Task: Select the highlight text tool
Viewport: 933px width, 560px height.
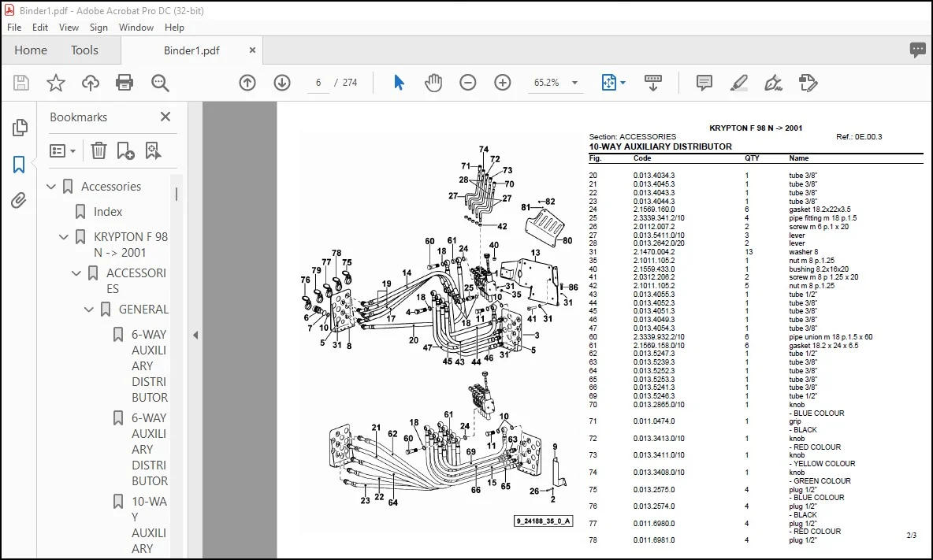Action: (739, 83)
